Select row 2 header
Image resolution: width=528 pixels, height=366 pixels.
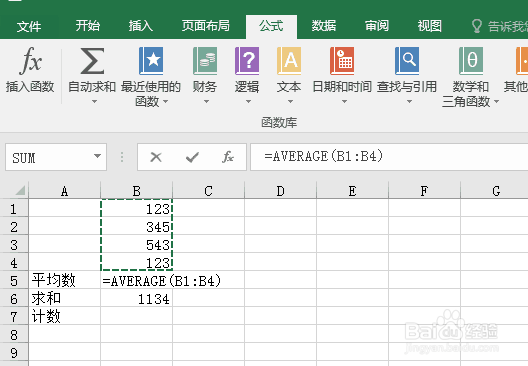[14, 227]
